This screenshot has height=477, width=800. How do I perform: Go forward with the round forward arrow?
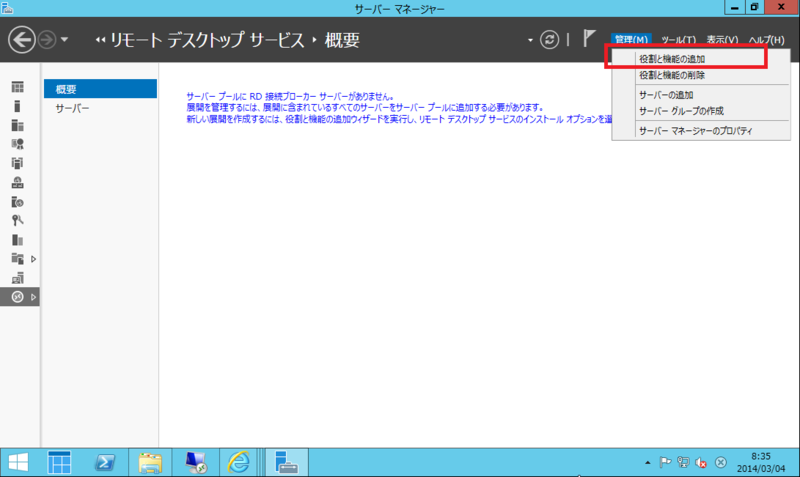pyautogui.click(x=47, y=39)
